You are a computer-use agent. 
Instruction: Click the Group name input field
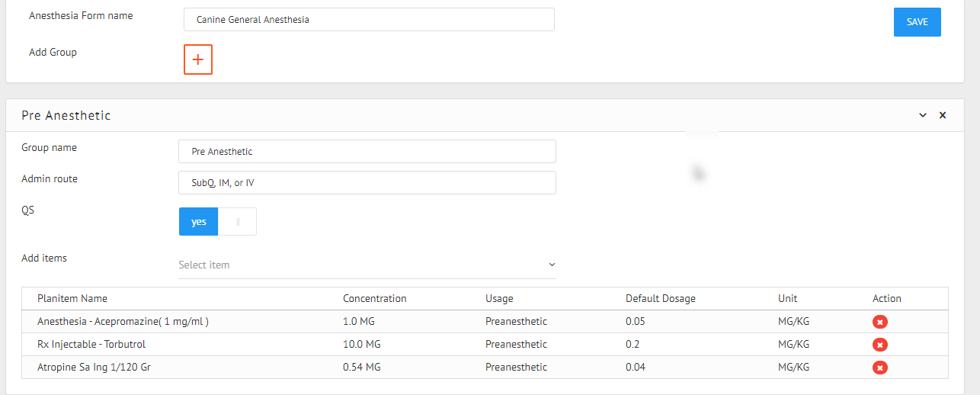pos(367,152)
